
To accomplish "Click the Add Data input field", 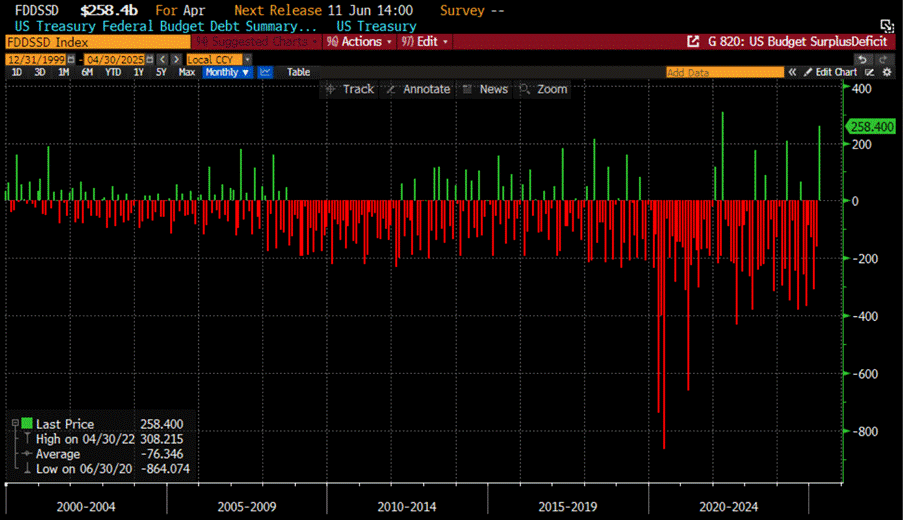I will click(725, 72).
